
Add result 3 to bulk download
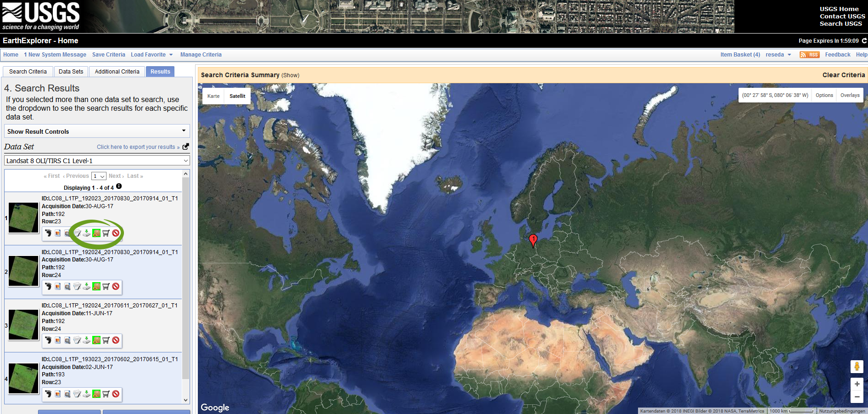[x=96, y=340]
